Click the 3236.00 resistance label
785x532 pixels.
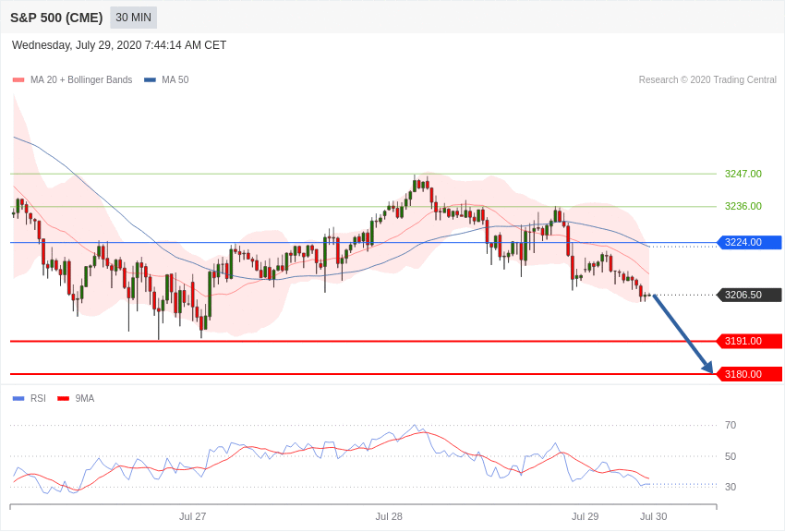(743, 206)
